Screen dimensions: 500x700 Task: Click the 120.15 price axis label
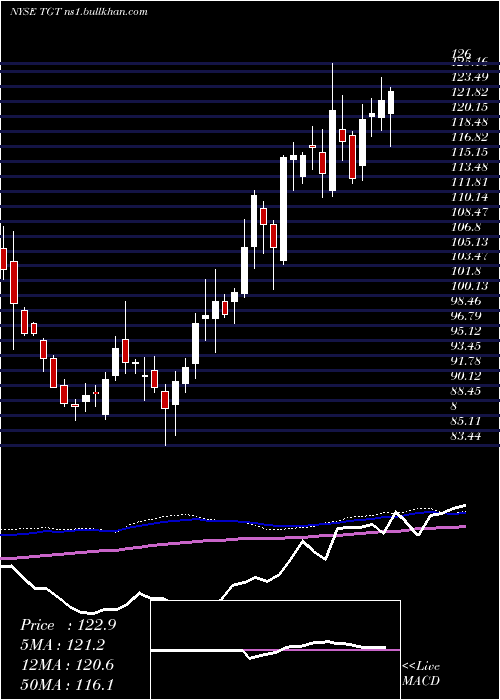pyautogui.click(x=471, y=107)
